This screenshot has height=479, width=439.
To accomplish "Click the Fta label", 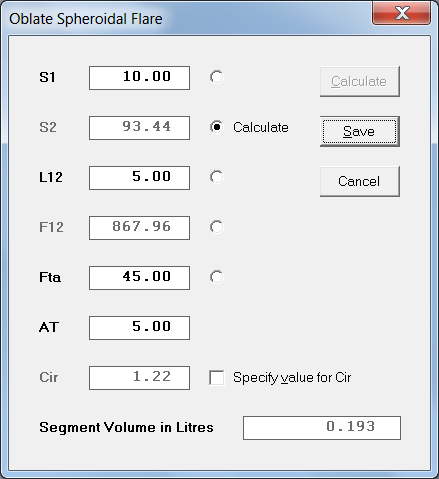I will [50, 277].
